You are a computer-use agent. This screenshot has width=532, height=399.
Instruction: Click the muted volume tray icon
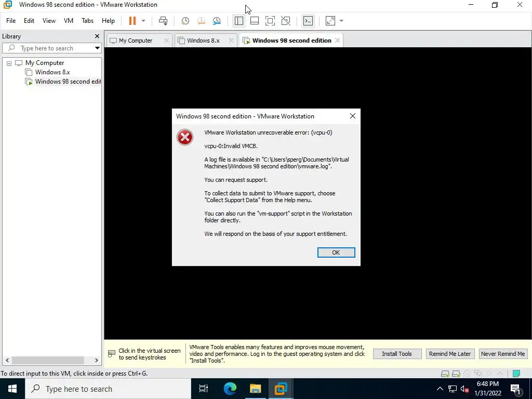click(464, 389)
